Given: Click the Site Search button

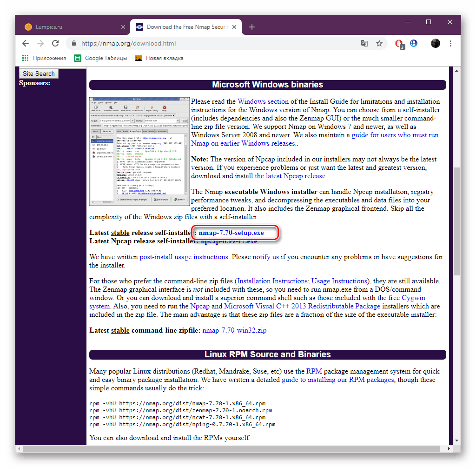Looking at the screenshot, I should tap(39, 73).
